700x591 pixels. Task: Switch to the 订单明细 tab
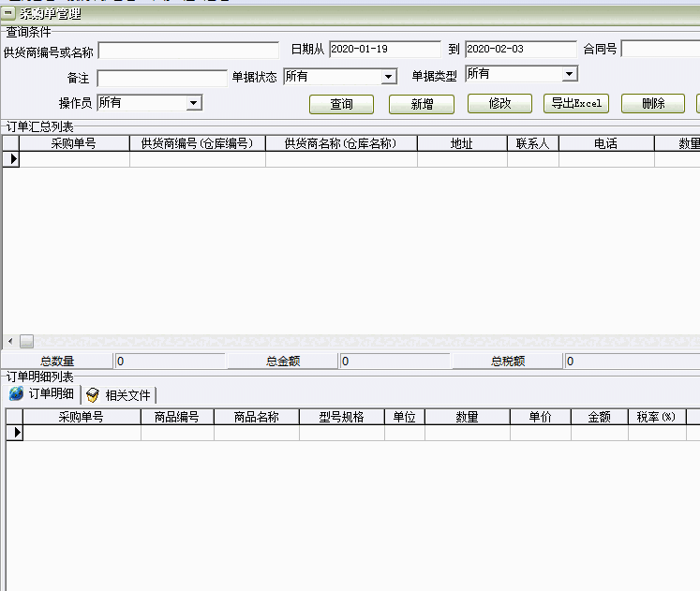(x=43, y=394)
